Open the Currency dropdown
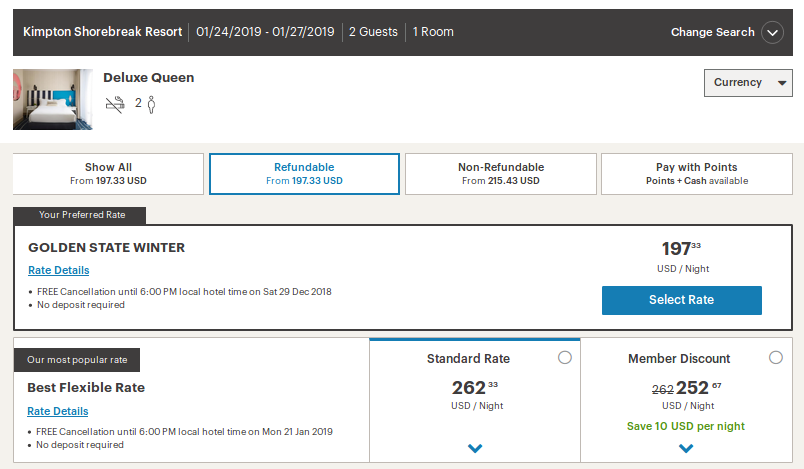The height and width of the screenshot is (469, 804). tap(748, 83)
